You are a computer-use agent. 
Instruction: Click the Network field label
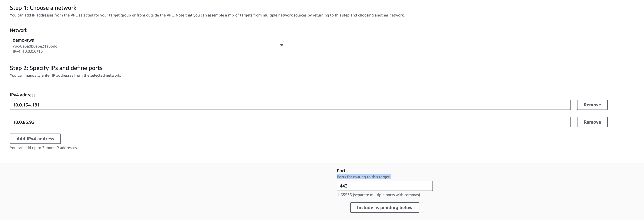19,30
